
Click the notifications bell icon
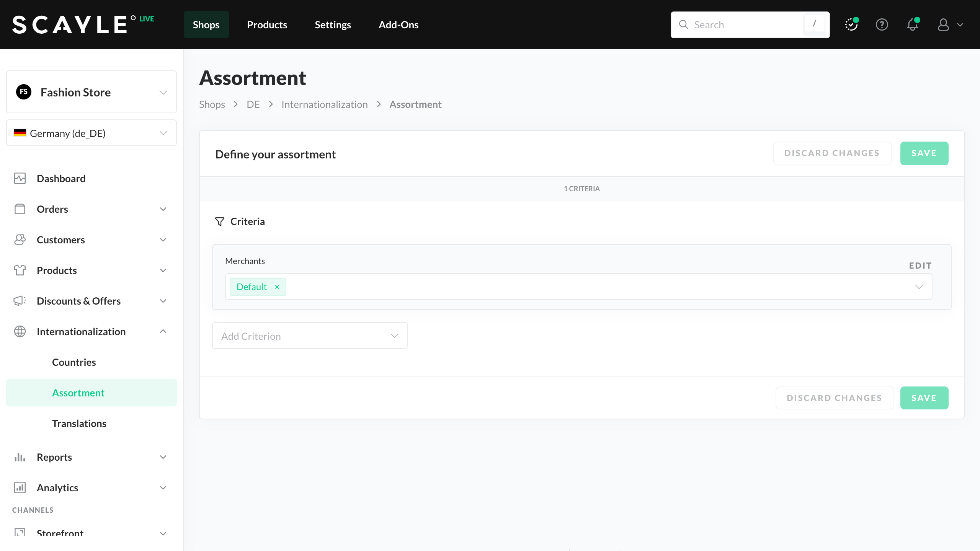913,25
